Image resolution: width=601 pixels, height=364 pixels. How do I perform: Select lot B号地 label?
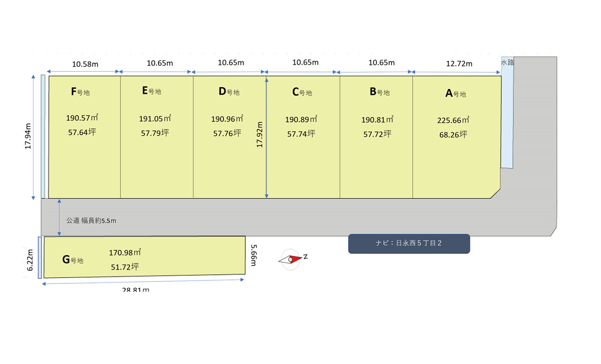tap(380, 92)
